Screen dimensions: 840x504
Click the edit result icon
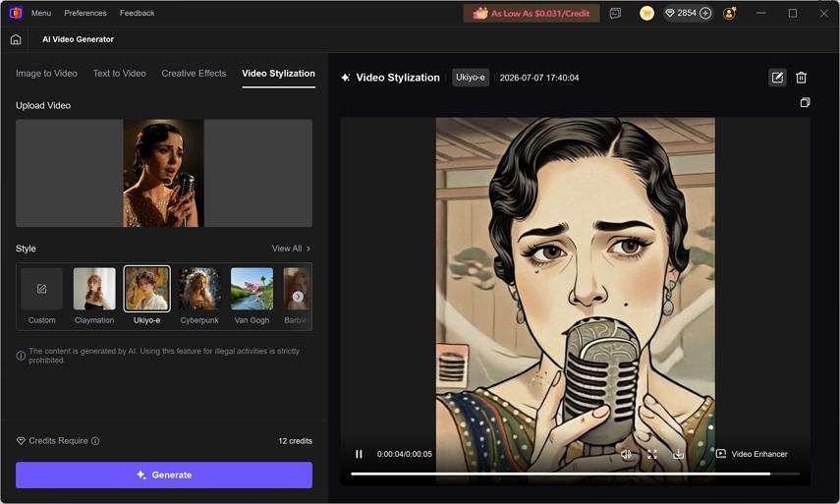point(777,78)
